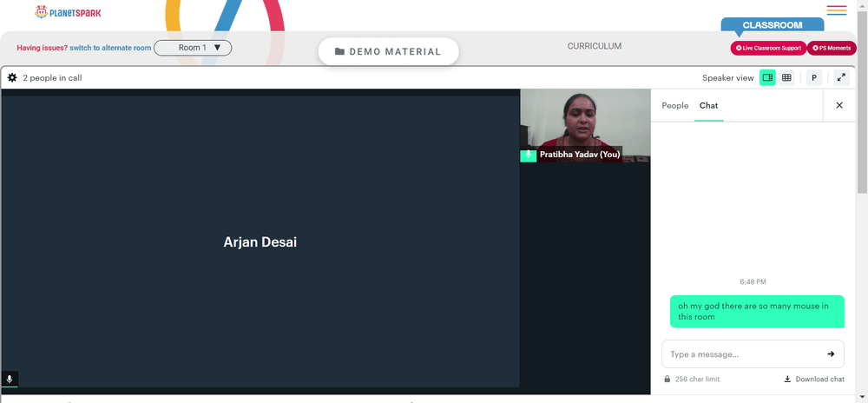Click the lock icon beside char limit
Viewport: 868px width, 403px height.
(667, 380)
